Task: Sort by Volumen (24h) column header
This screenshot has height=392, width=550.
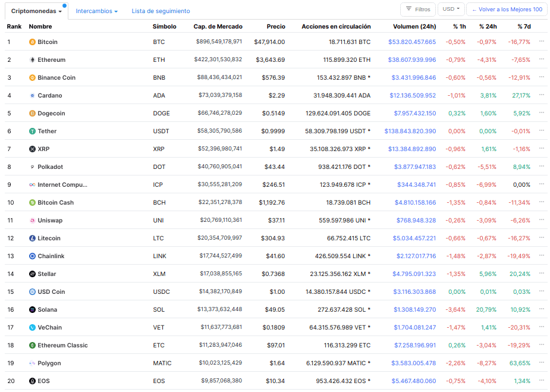Action: (x=414, y=27)
